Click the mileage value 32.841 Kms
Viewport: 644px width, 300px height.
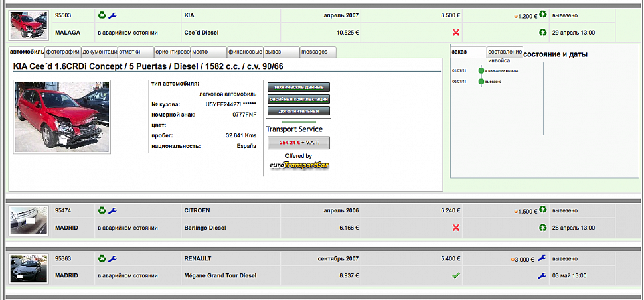(x=241, y=135)
